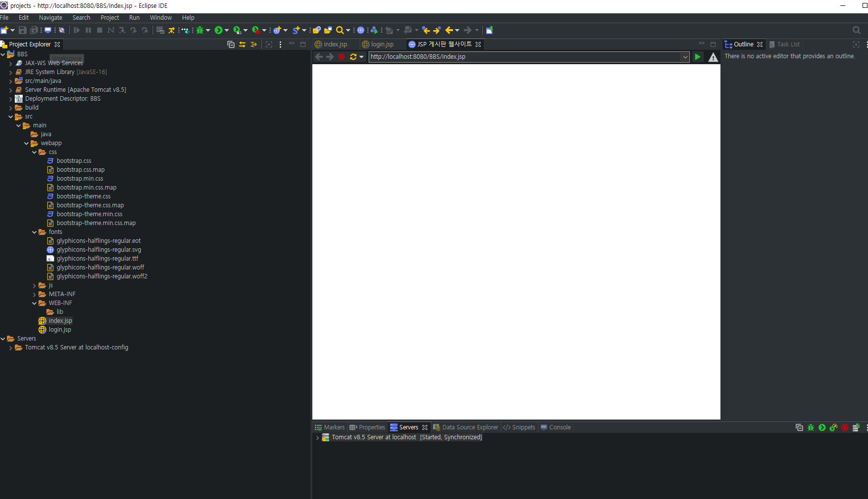Click the warning triangle icon beside URL bar
The width and height of the screenshot is (868, 499).
click(x=713, y=57)
